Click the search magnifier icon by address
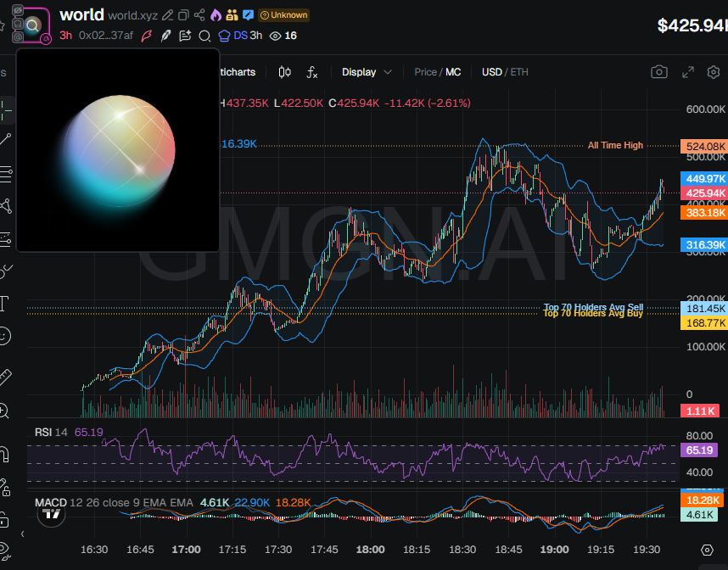Viewport: 728px width, 570px height. pyautogui.click(x=204, y=36)
